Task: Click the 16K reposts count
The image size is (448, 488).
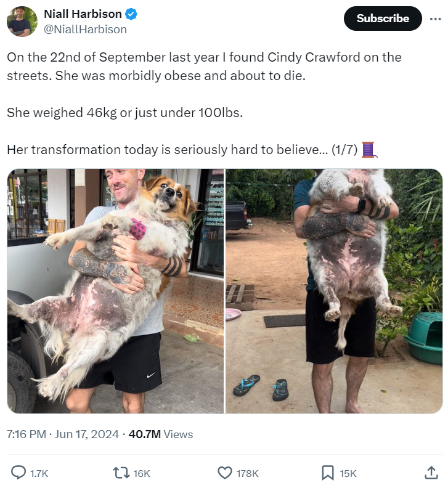Action: (x=142, y=473)
